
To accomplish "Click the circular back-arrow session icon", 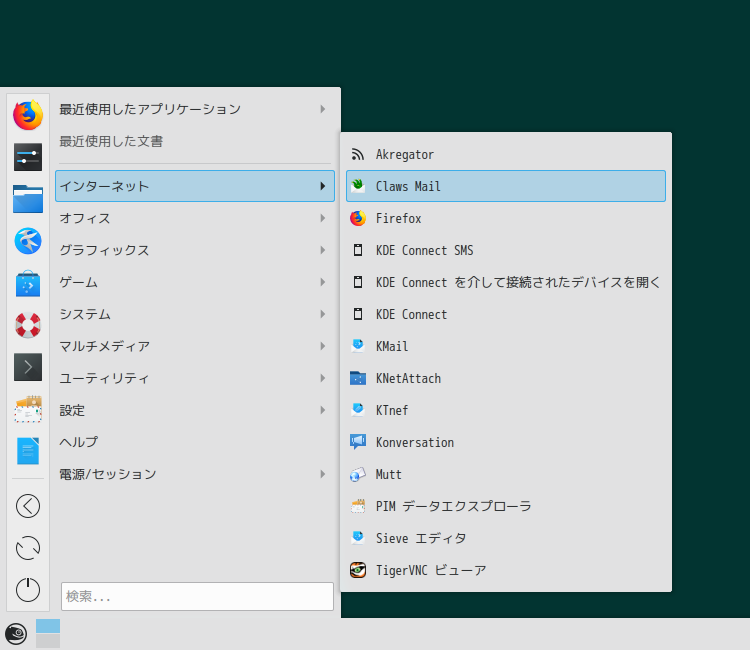I will (x=28, y=506).
